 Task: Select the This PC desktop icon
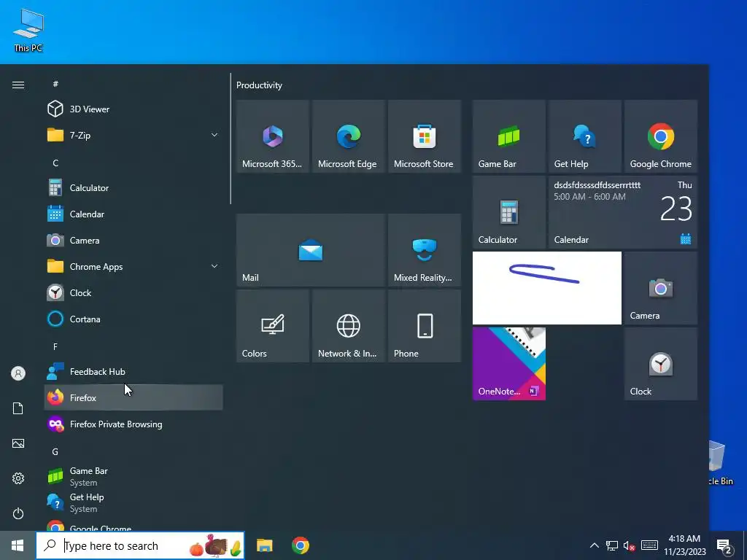[x=28, y=31]
